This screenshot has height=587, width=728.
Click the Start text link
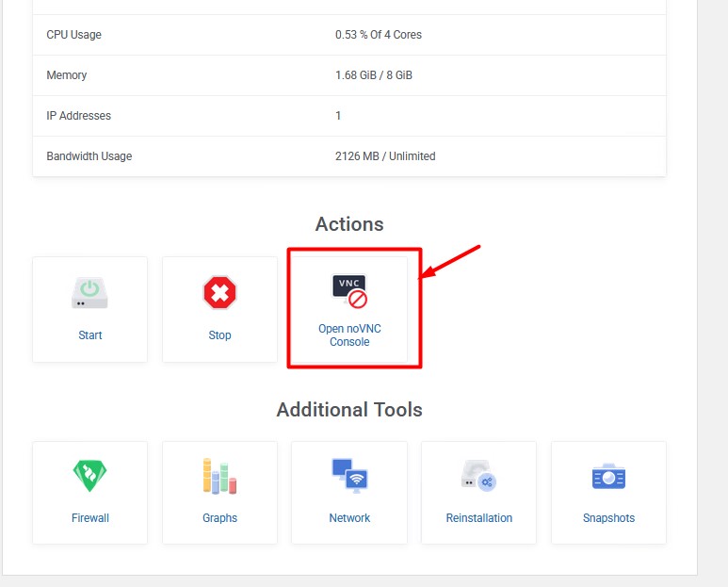point(90,335)
